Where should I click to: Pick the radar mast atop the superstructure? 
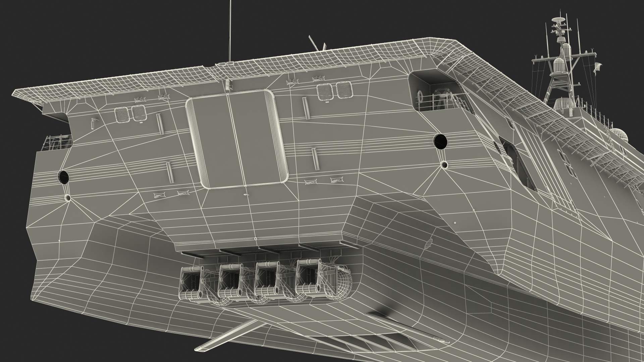pos(562,64)
